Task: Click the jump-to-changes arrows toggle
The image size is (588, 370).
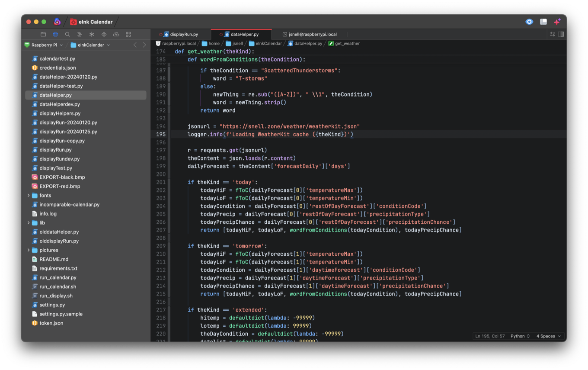Action: pyautogui.click(x=552, y=34)
